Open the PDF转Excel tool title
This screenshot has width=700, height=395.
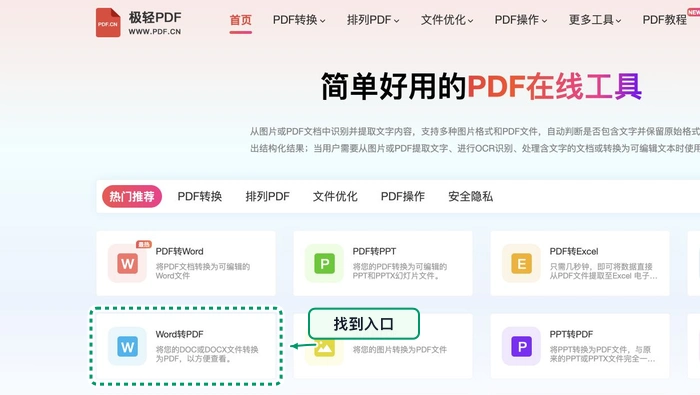[x=574, y=251]
